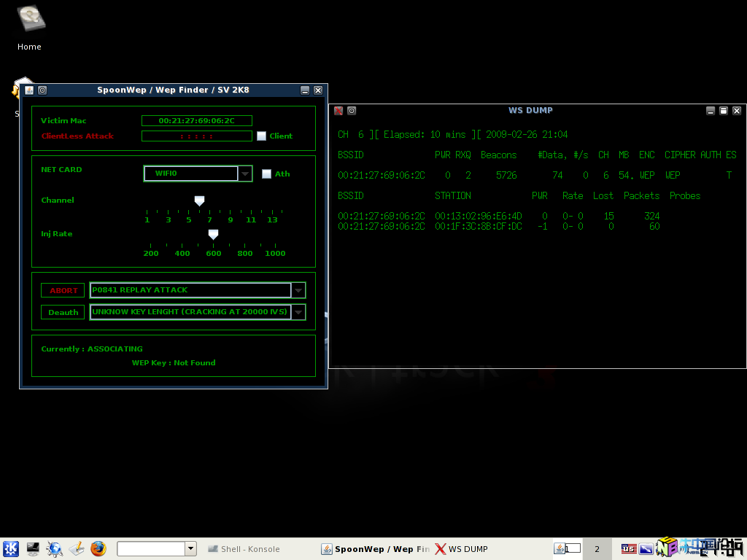747x560 pixels.
Task: Click the Inj Rate slider handle
Action: point(213,234)
